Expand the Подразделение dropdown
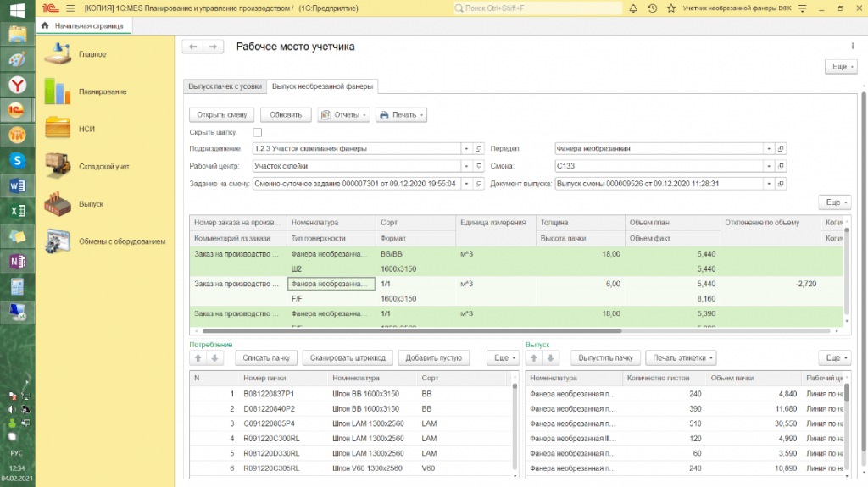This screenshot has width=868, height=487. [x=466, y=148]
